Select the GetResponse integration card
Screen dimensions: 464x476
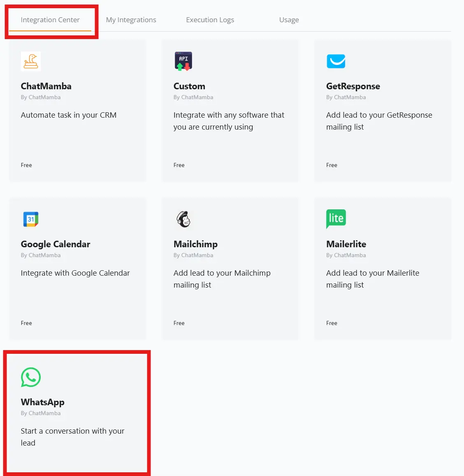(383, 111)
